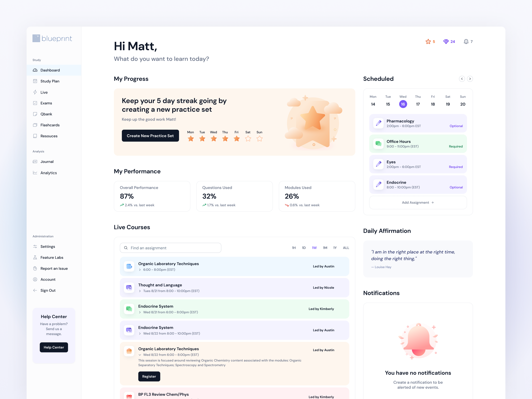Select the 1H time range
Viewport: 532px width, 399px height.
point(294,248)
